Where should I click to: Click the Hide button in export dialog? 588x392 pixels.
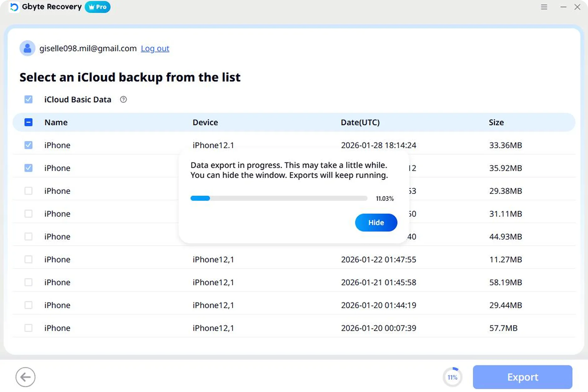coord(376,223)
